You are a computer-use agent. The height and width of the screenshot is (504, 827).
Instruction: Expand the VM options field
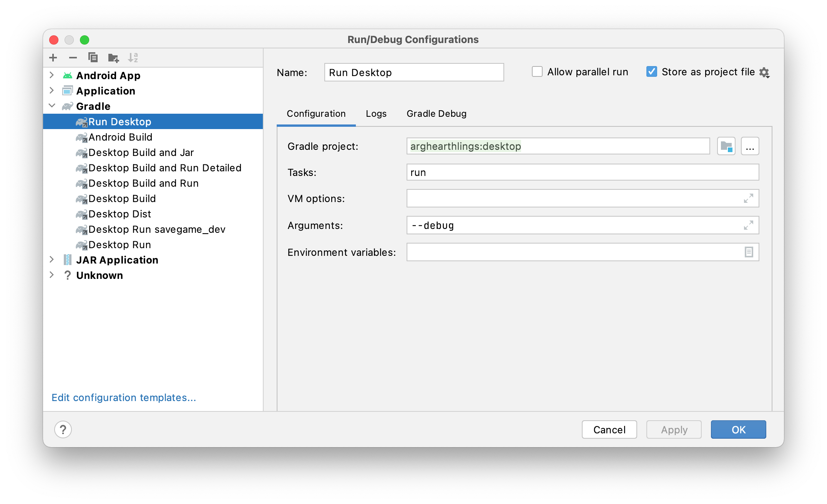749,199
